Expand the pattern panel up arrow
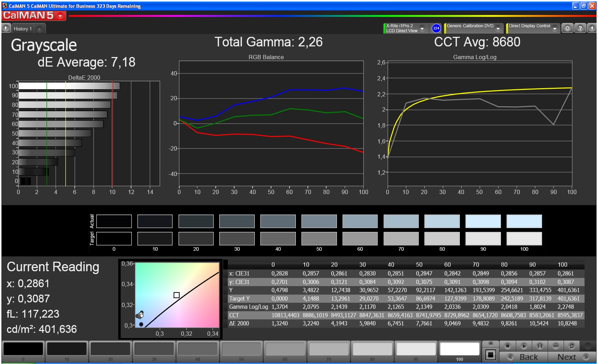Screen dimensions: 598x364 coord(491,343)
